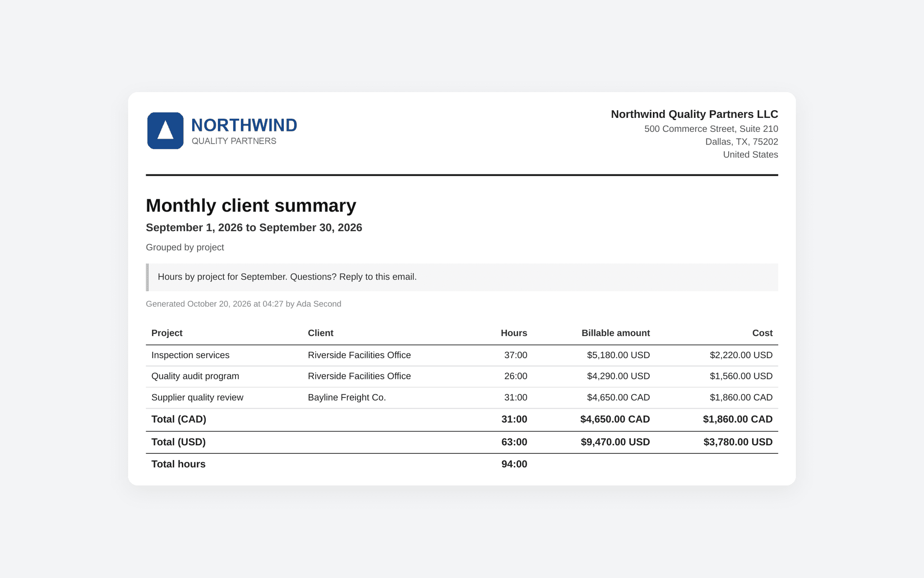Click $1,860.00 CAD in Supplier quality review row

click(741, 397)
